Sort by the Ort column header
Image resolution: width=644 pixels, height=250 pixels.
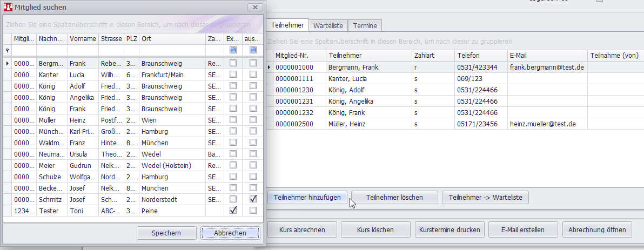pos(172,39)
